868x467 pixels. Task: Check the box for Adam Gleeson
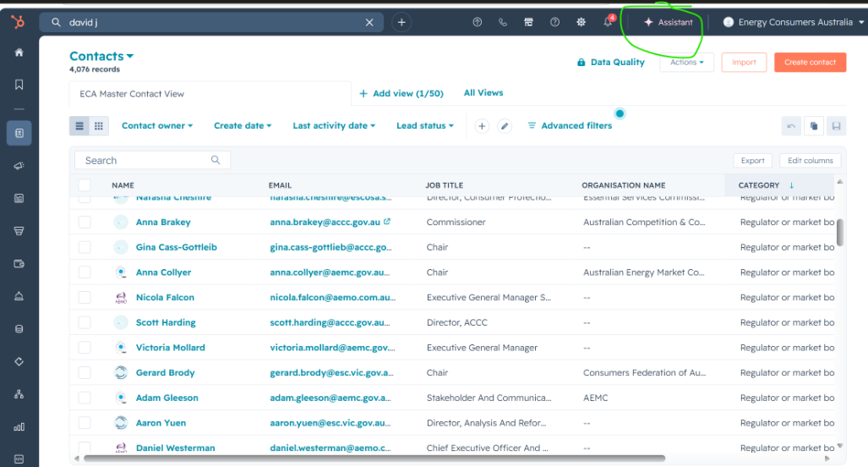(x=85, y=398)
